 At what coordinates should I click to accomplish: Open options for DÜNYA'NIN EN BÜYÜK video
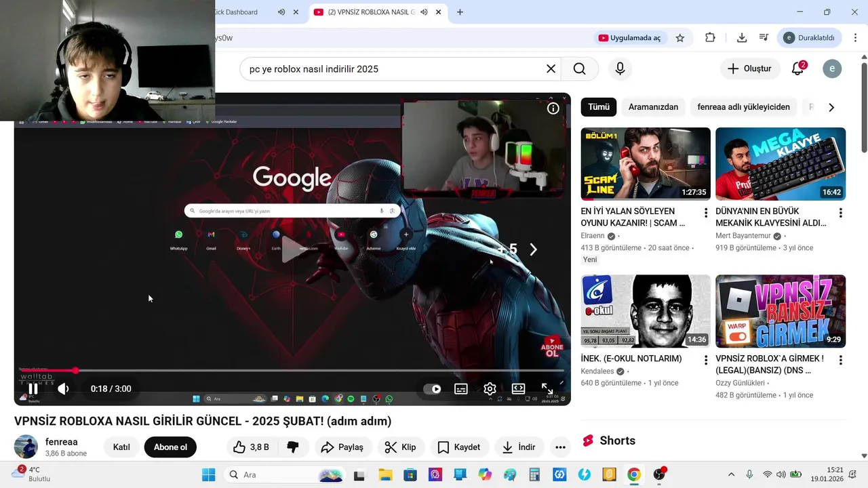841,213
